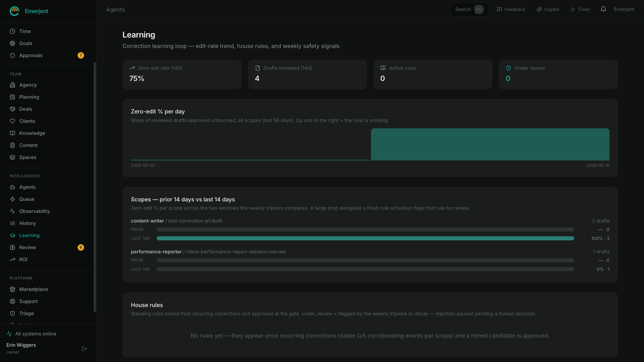This screenshot has width=644, height=362.
Task: Click the performance-reporter LAST 14D progress bar
Action: pyautogui.click(x=365, y=269)
